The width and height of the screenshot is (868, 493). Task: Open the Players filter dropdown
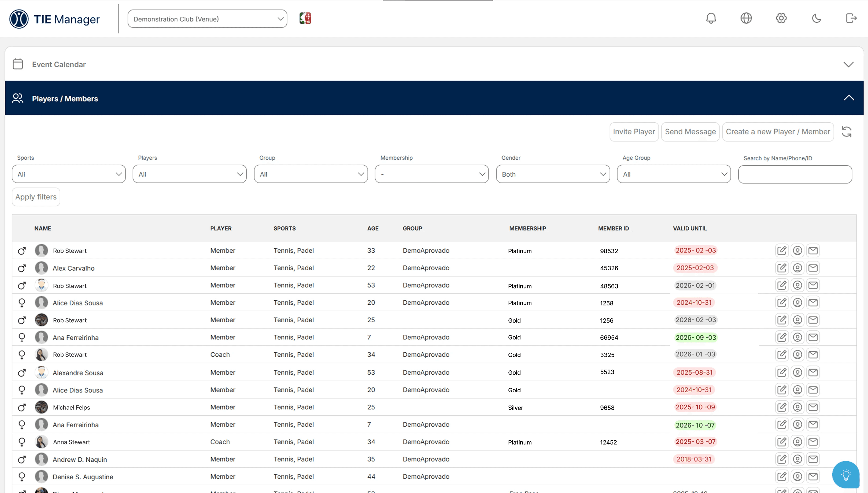[189, 174]
